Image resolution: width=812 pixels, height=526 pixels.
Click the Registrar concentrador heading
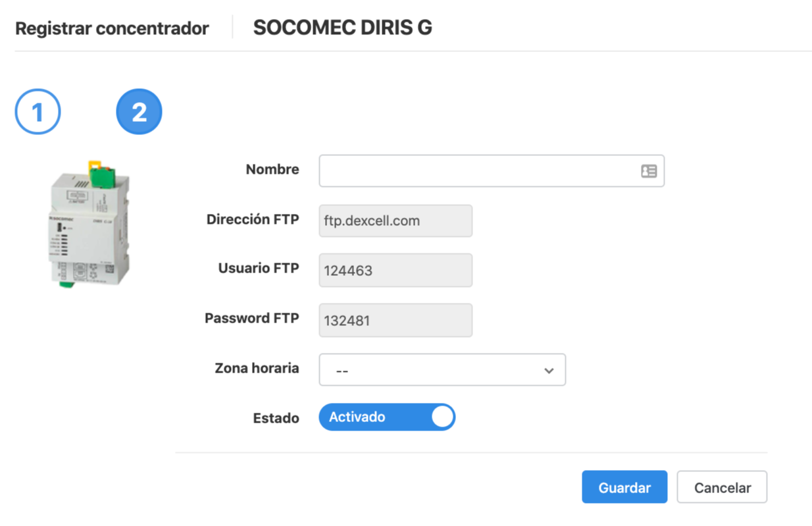tap(112, 29)
